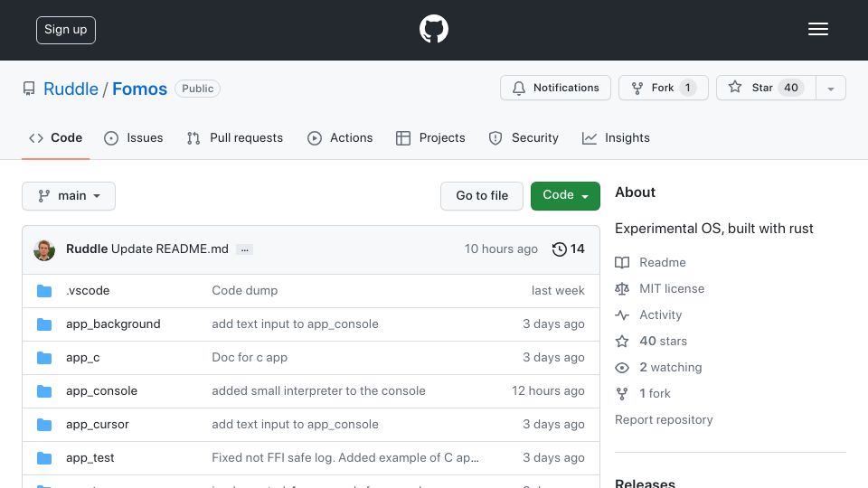The width and height of the screenshot is (868, 488).
Task: Open the Ruddle owner profile link
Action: (x=71, y=89)
